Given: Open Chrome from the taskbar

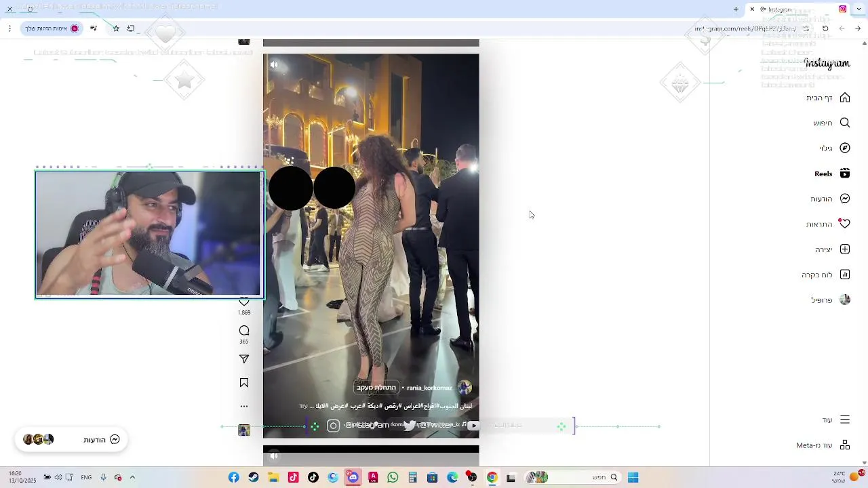Looking at the screenshot, I should [x=492, y=478].
